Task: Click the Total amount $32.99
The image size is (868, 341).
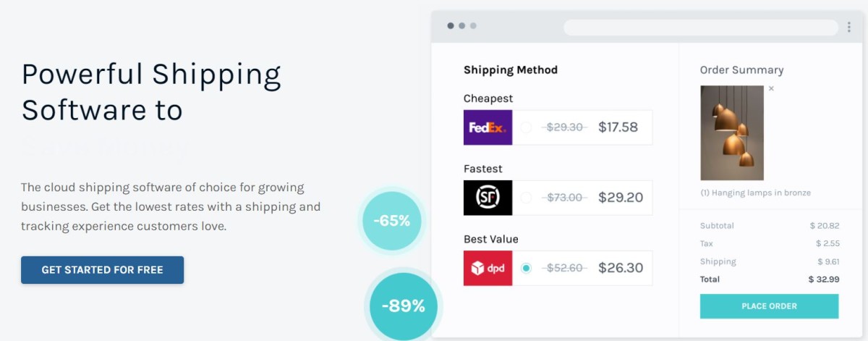Action: (x=824, y=279)
